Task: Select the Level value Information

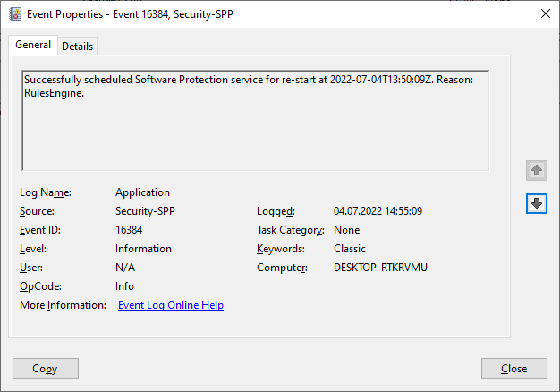Action: (x=143, y=249)
